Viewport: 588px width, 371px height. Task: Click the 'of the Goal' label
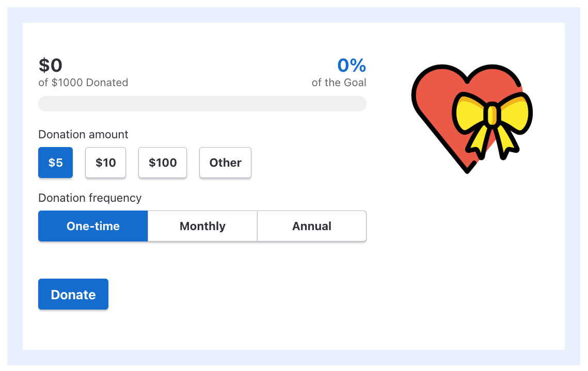339,83
